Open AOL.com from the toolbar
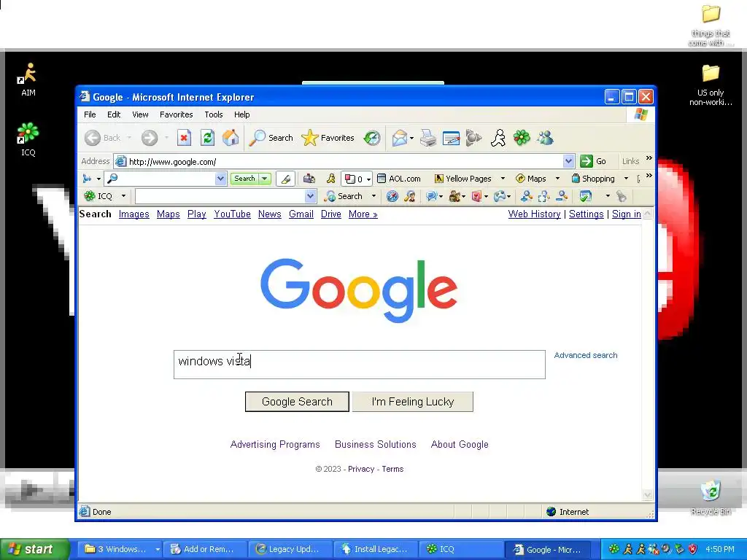 point(399,179)
